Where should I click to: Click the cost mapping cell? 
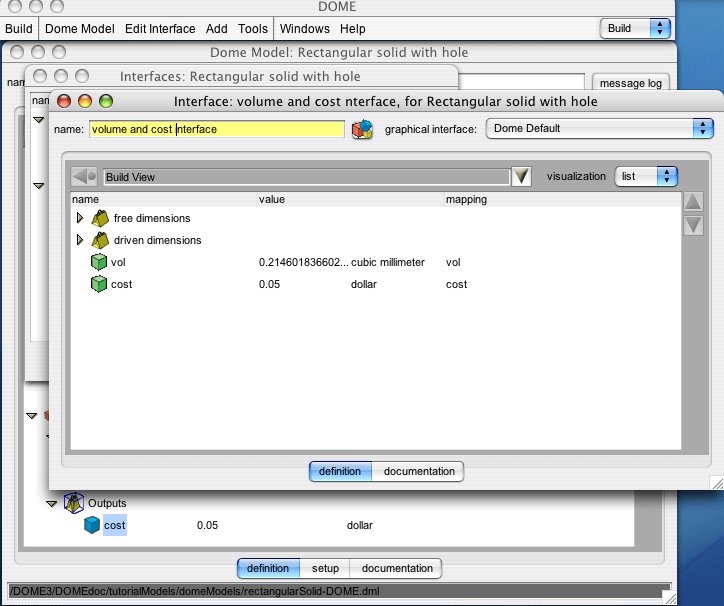[x=456, y=285]
